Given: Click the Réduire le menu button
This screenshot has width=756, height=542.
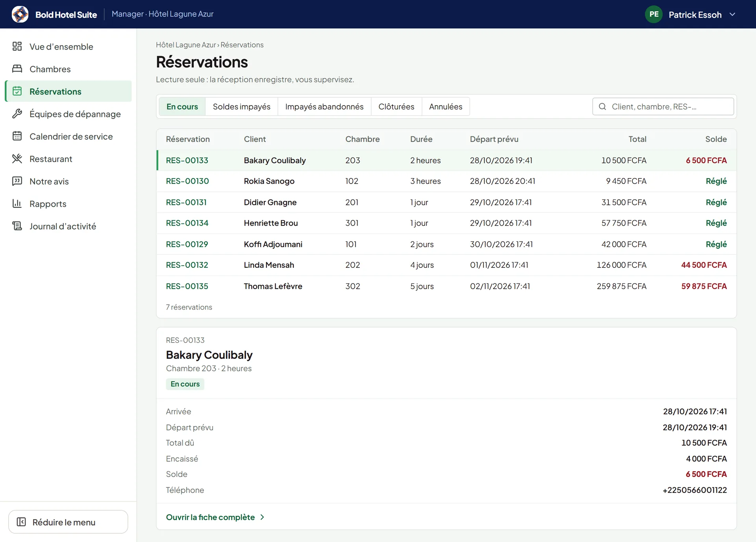Looking at the screenshot, I should coord(68,522).
